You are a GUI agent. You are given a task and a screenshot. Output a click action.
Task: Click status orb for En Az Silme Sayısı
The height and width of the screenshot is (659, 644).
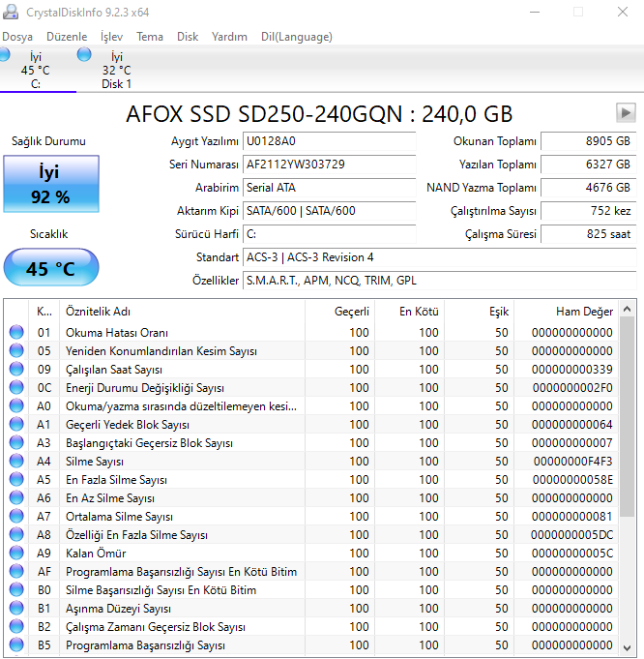click(16, 497)
